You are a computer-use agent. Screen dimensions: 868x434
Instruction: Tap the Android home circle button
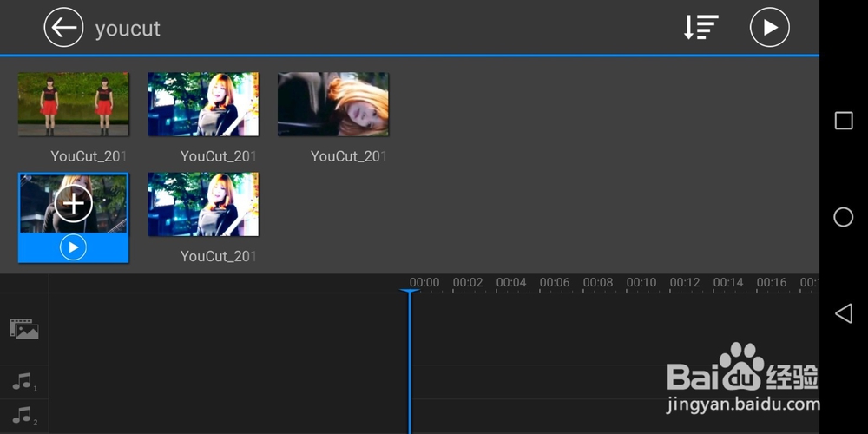(844, 217)
